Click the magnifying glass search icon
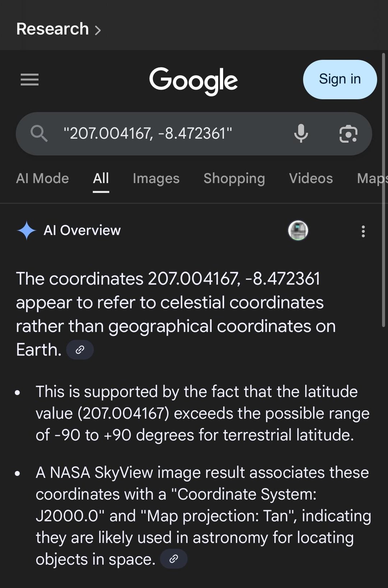This screenshot has height=588, width=388. [39, 134]
